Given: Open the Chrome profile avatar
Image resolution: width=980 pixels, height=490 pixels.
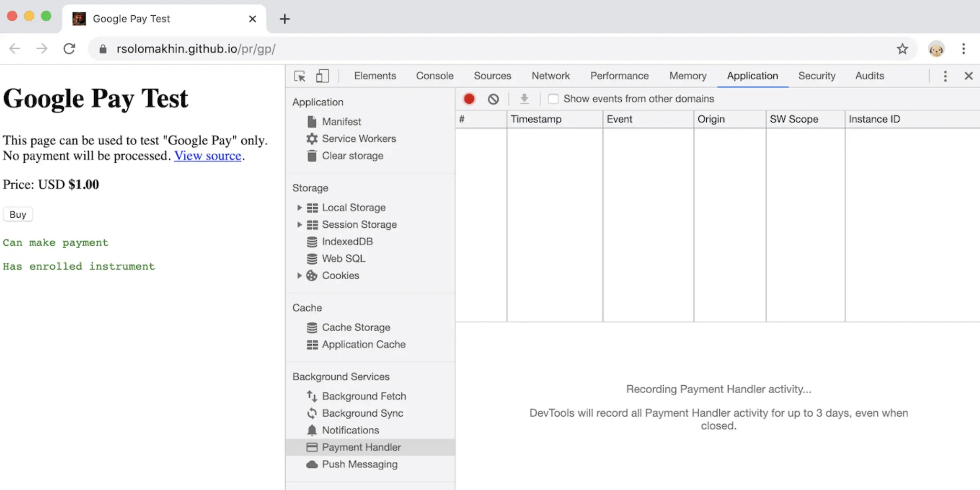Looking at the screenshot, I should (x=936, y=49).
